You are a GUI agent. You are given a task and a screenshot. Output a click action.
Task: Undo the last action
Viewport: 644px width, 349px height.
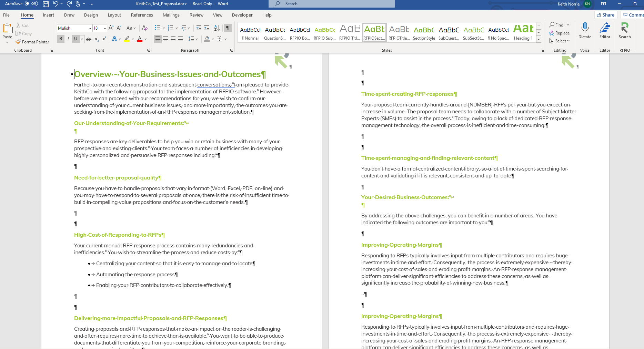pyautogui.click(x=56, y=4)
